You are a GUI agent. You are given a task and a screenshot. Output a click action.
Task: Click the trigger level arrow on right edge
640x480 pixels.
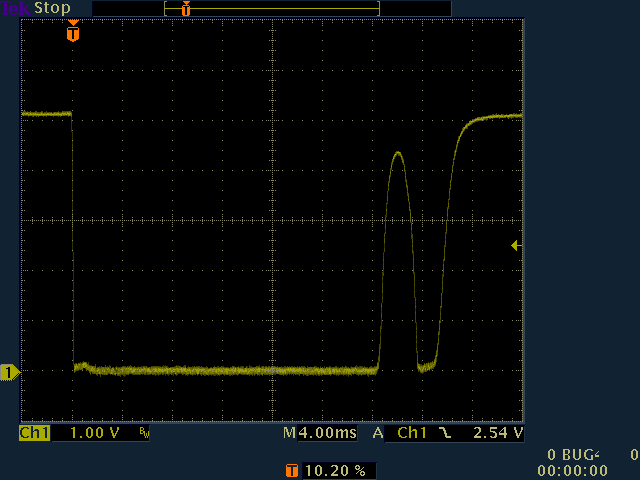tap(516, 245)
